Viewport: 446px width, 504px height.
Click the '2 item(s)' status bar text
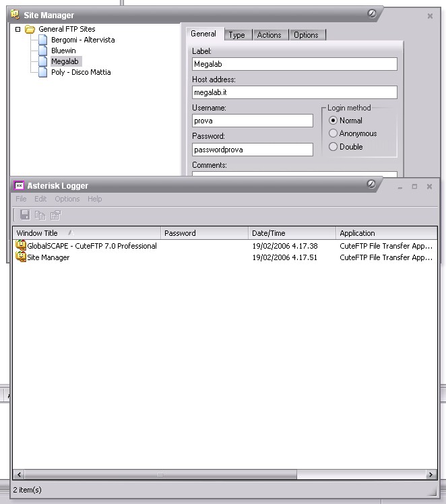coord(28,490)
